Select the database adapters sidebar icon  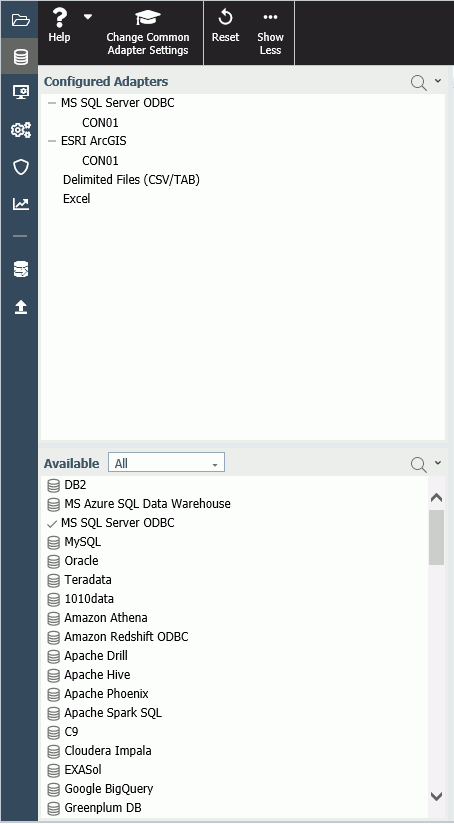click(x=20, y=56)
